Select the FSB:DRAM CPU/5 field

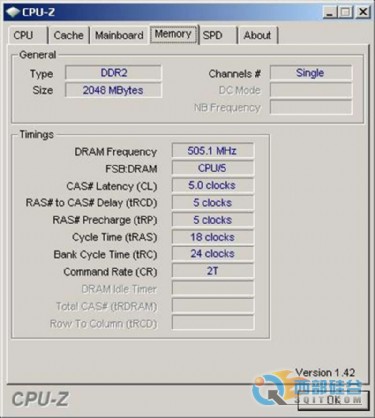pyautogui.click(x=213, y=168)
